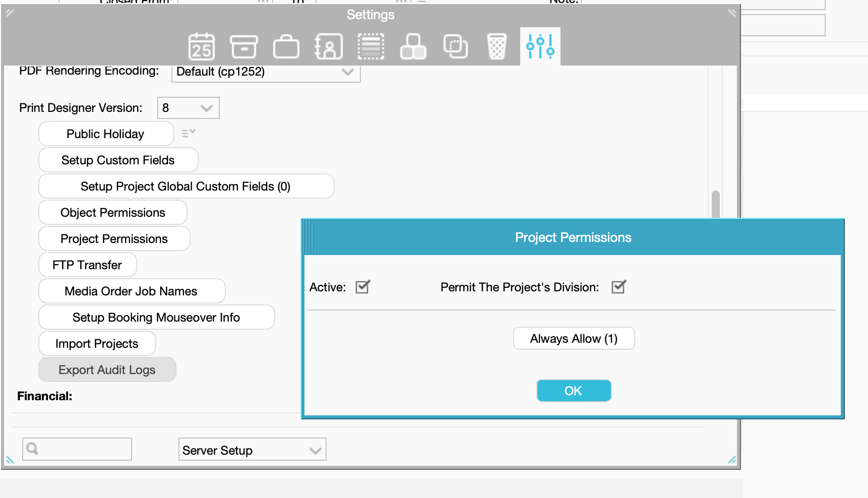Expand the Server Setup dropdown

click(x=253, y=450)
